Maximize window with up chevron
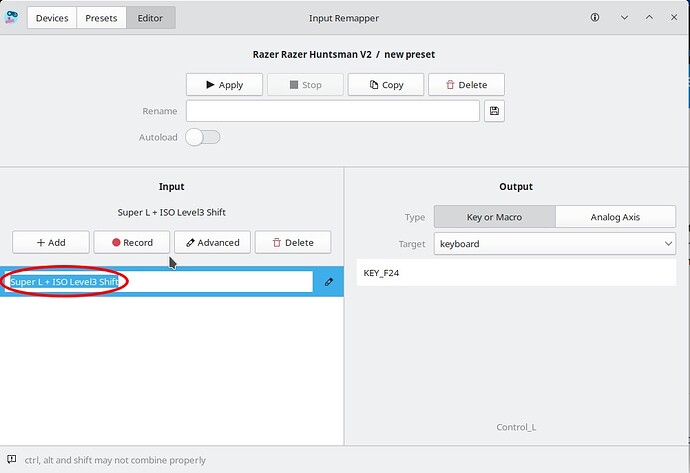Screen dimensions: 690x473 (649, 17)
